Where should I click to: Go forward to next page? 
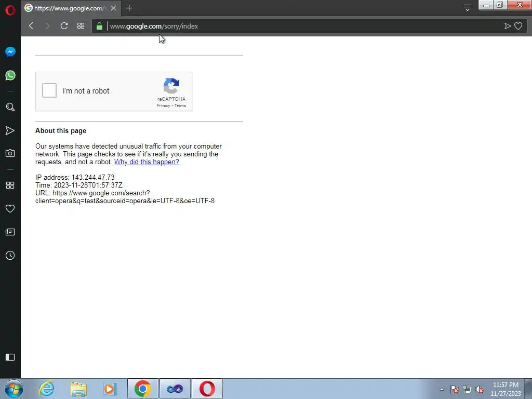47,26
